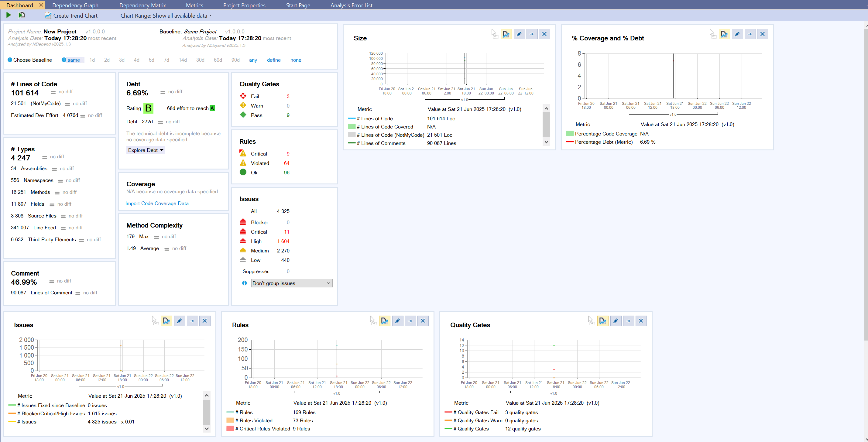Edit the Quality Gates chart via pencil
Screen dimensions: 868x442
point(616,321)
